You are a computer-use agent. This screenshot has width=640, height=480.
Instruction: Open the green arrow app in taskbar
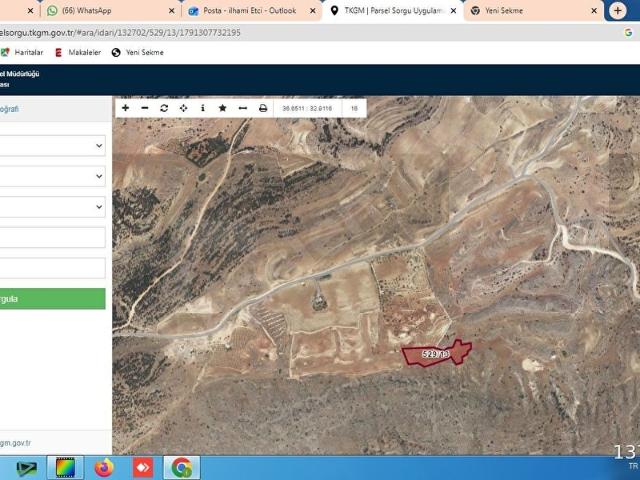coord(27,468)
